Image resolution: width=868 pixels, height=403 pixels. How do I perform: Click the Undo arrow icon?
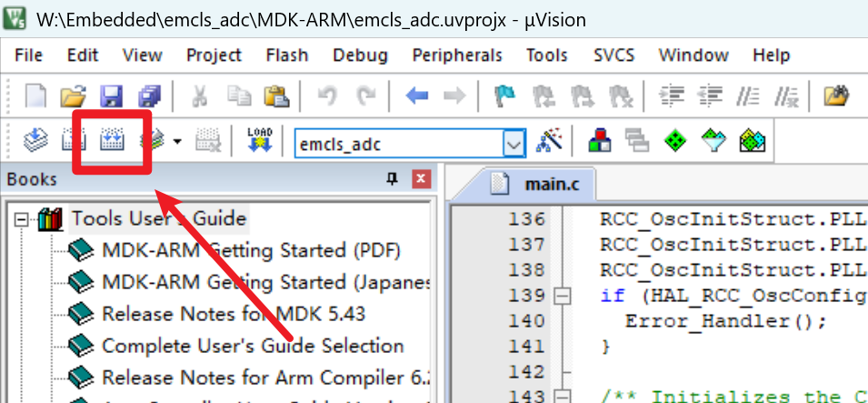coord(326,96)
